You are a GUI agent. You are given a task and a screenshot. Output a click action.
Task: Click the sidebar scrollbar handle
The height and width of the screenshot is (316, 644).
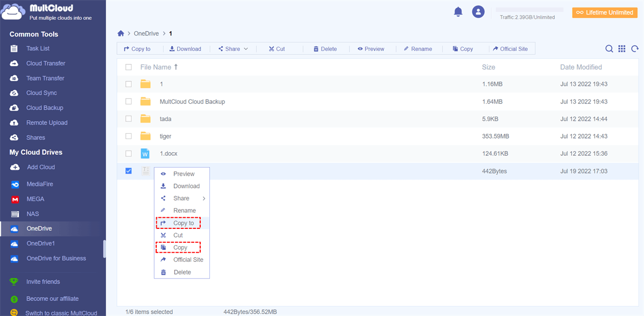coord(104,249)
